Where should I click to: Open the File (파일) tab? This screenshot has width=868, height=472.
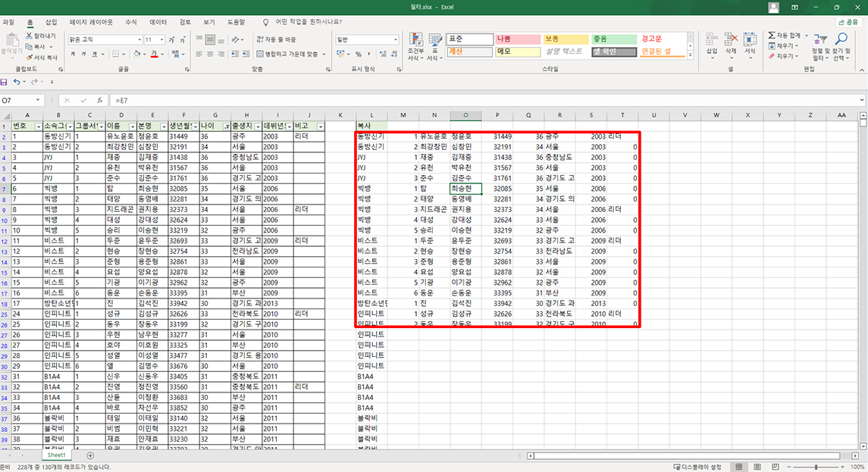click(8, 22)
